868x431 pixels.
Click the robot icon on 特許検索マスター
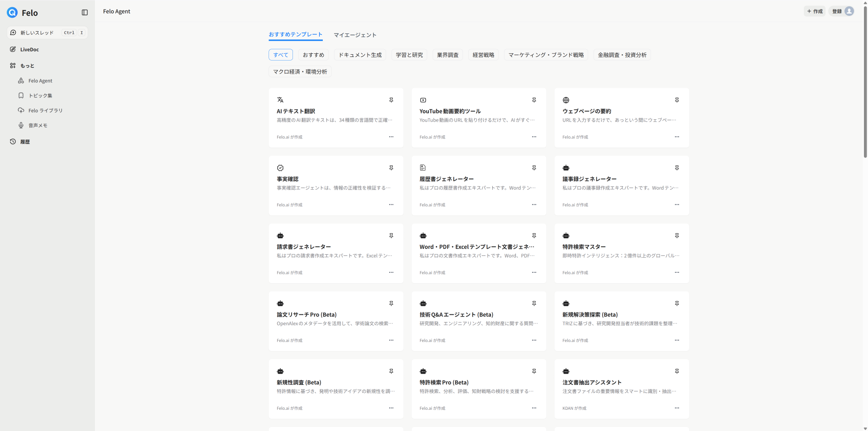click(x=566, y=236)
